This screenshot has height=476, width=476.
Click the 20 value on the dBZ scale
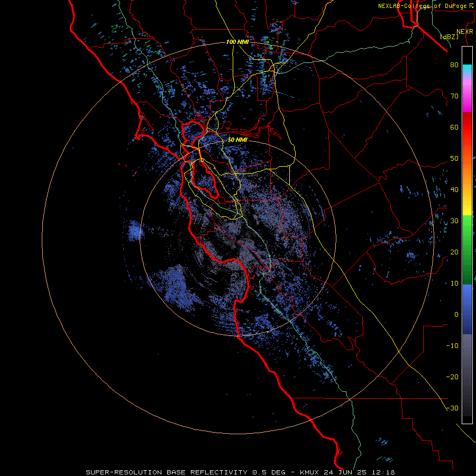454,252
